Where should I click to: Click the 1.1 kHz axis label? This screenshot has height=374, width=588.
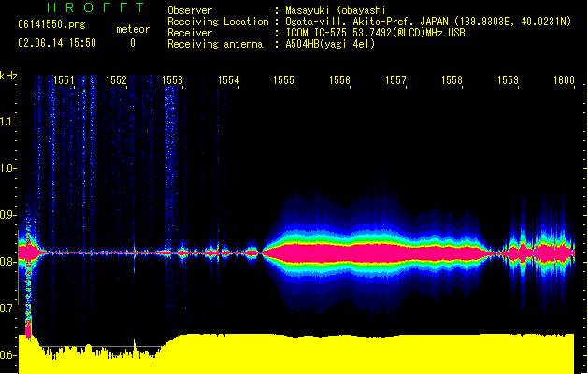(x=7, y=122)
